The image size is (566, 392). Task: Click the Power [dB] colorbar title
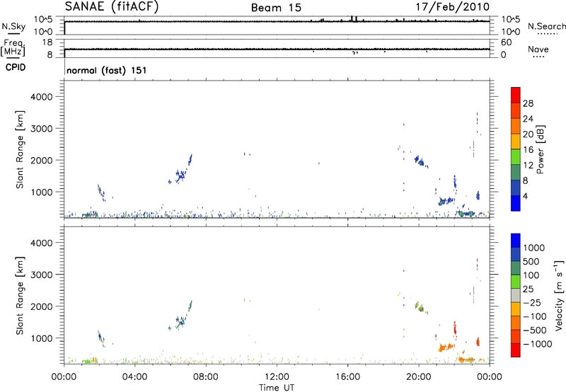pos(541,149)
